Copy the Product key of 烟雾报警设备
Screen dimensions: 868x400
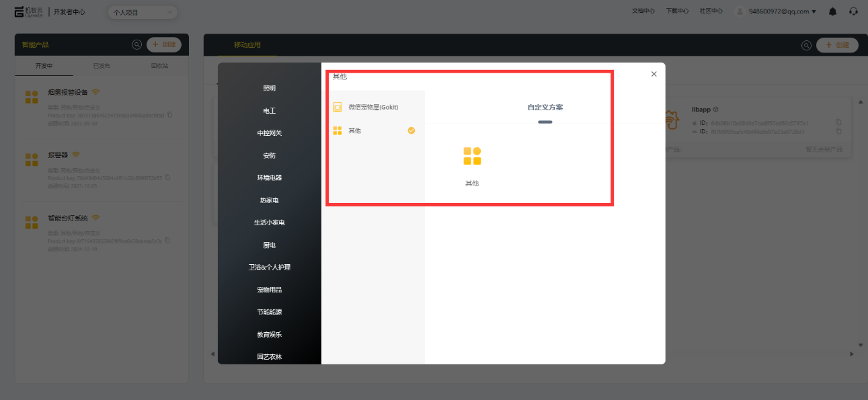(x=169, y=115)
